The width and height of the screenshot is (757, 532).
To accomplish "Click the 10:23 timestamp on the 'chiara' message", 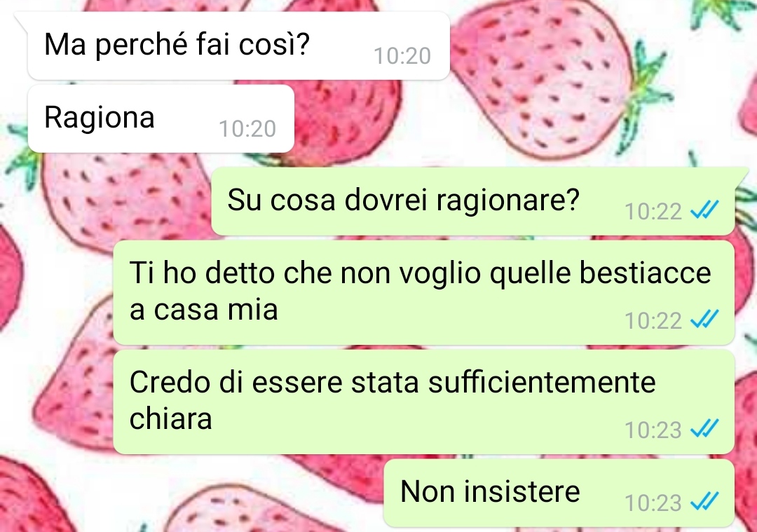I will pyautogui.click(x=653, y=430).
